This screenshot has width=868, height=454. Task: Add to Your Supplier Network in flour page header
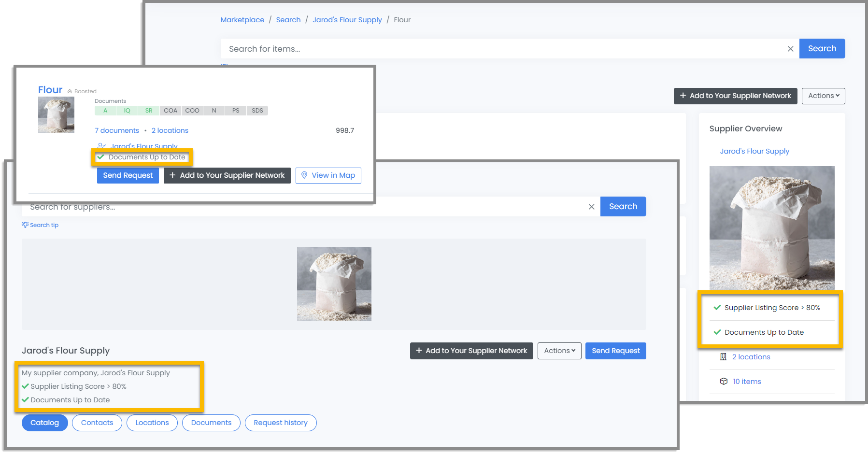(x=735, y=96)
